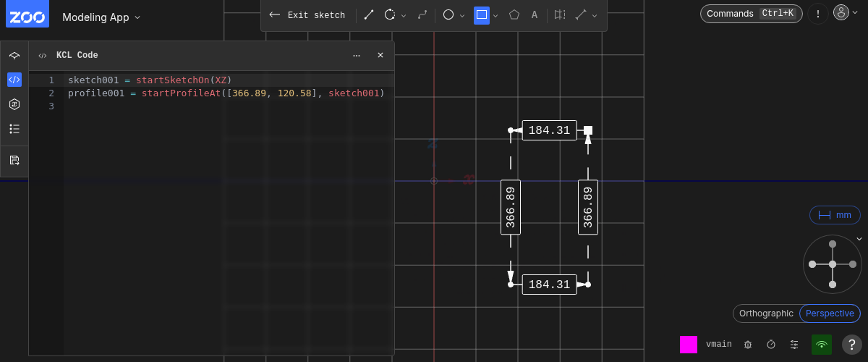Toggle the KCL Code pane sidebar button
Viewport: 868px width, 362px height.
point(14,80)
